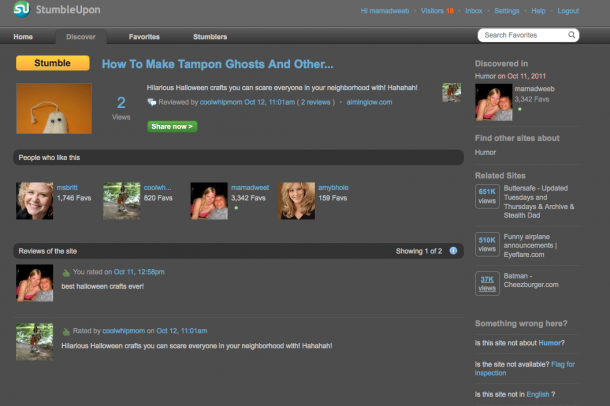Click the review speech bubble icon
The width and height of the screenshot is (610, 406).
pos(152,102)
